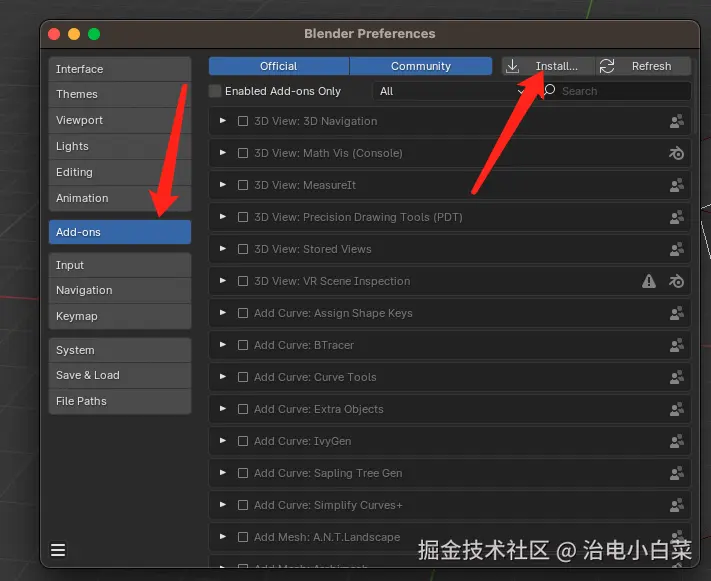The width and height of the screenshot is (711, 581).
Task: Enable Assign Shape Keys add-on checkbox
Action: [x=243, y=313]
